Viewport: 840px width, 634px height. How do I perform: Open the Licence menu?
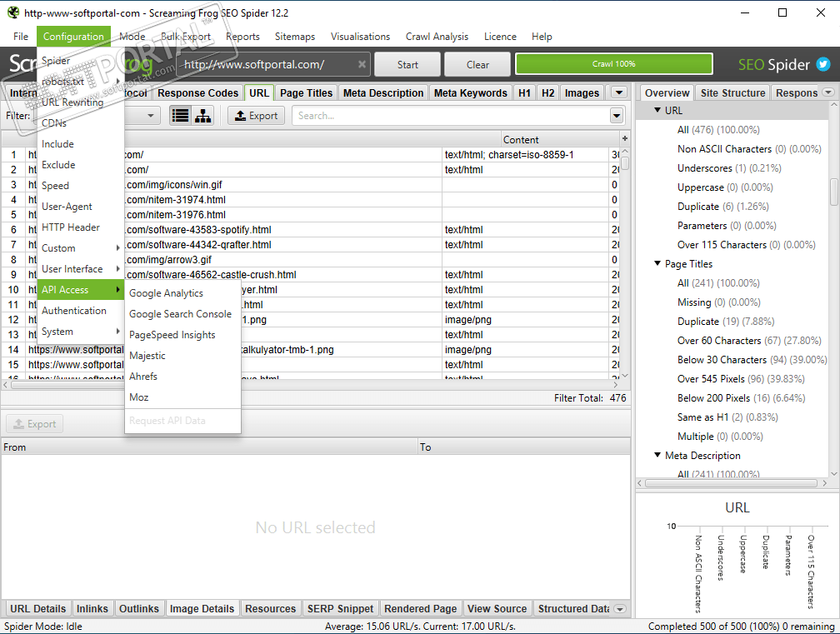click(x=500, y=37)
